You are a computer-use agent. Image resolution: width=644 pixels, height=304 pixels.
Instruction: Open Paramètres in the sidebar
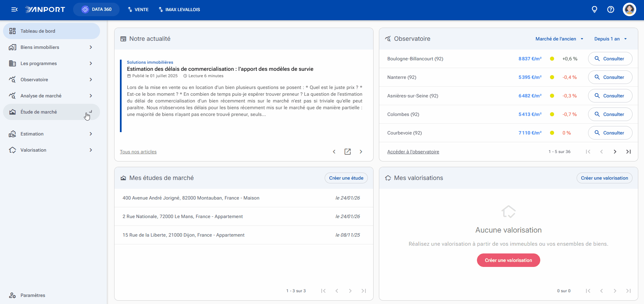(x=51, y=295)
